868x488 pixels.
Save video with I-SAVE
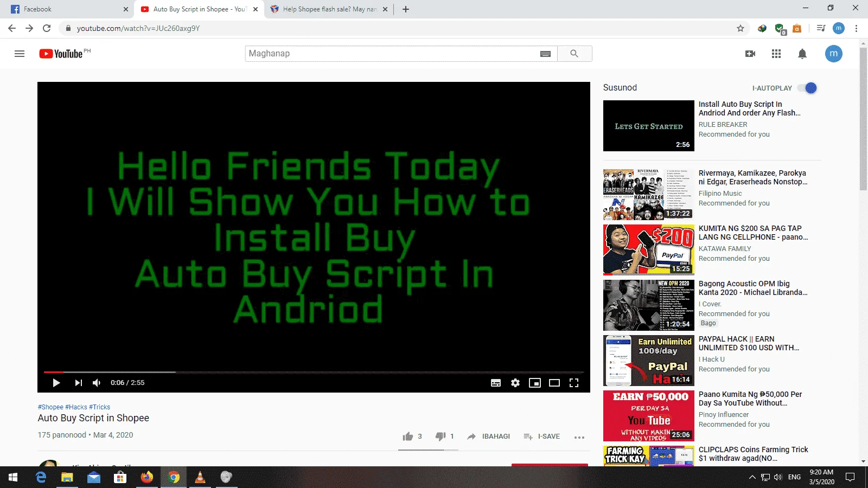[541, 436]
